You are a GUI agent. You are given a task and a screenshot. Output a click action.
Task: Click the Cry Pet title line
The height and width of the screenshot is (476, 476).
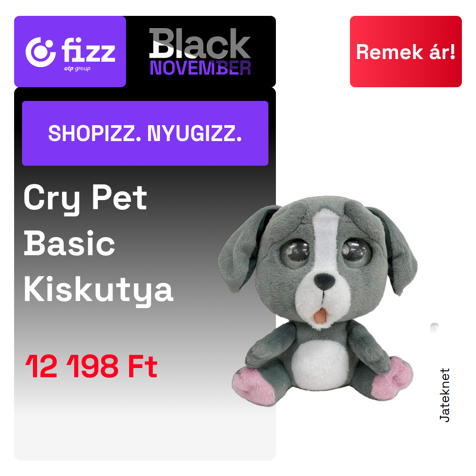[86, 199]
